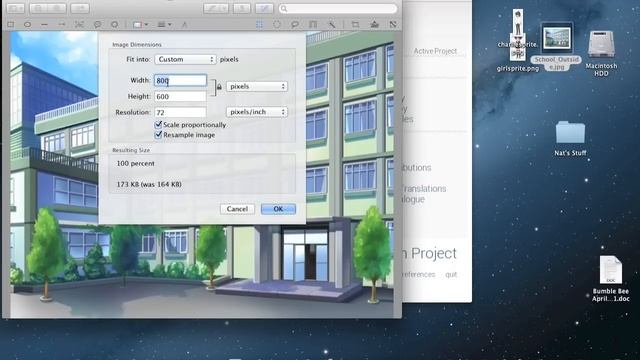The image size is (640, 360).
Task: Open the text font tool
Action: 184,24
